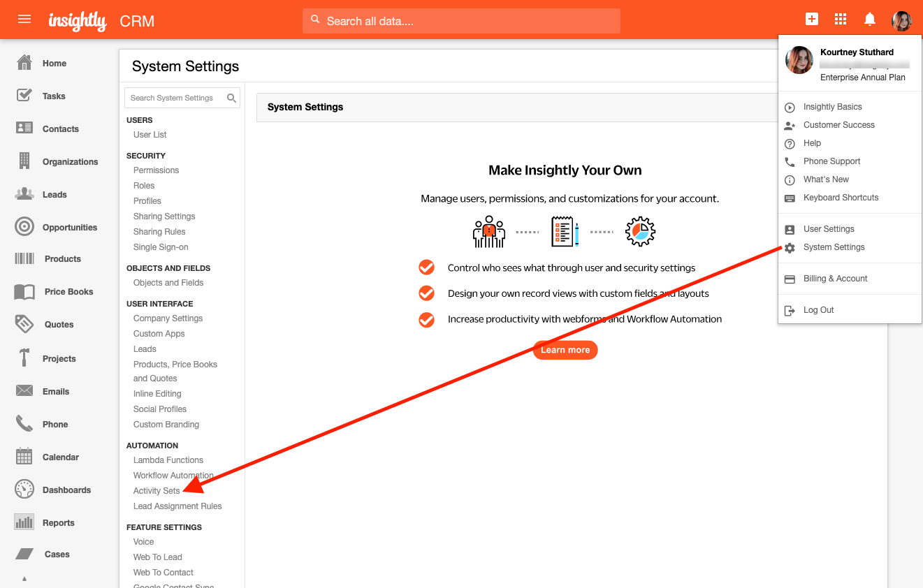Open Company Settings link
Image resolution: width=923 pixels, height=588 pixels.
click(168, 318)
